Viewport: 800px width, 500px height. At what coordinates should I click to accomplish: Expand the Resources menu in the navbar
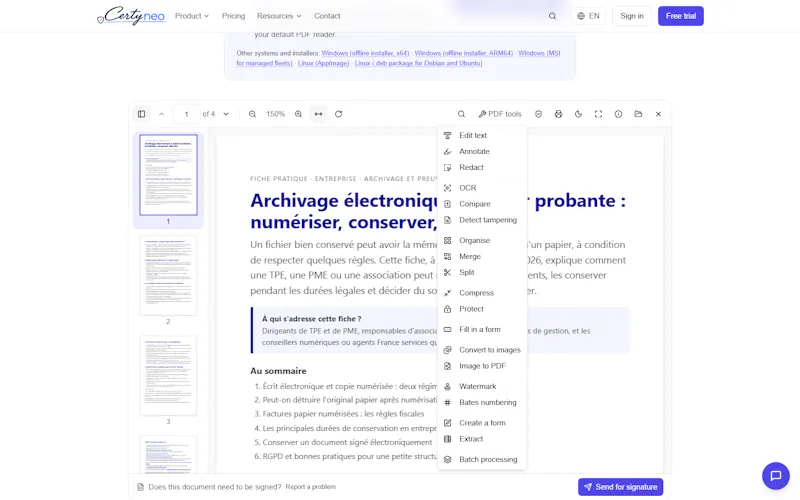[x=279, y=16]
